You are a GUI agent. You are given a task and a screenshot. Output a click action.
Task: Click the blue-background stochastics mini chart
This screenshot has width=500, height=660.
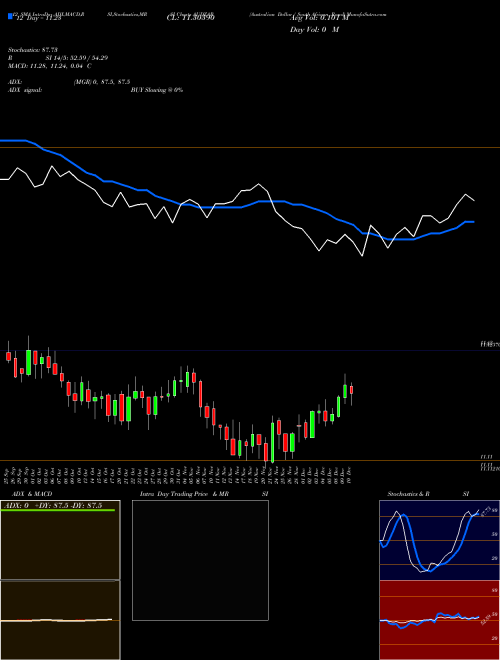[x=439, y=540]
